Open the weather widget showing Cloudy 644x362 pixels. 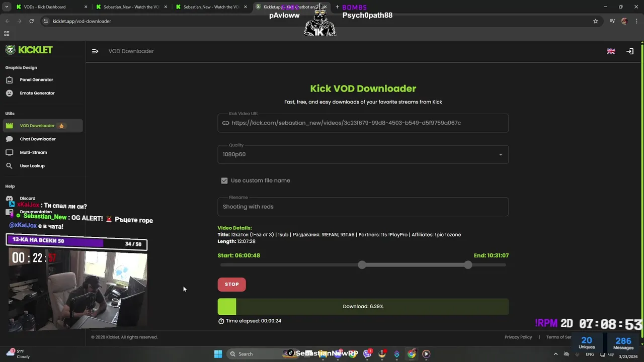pyautogui.click(x=18, y=354)
